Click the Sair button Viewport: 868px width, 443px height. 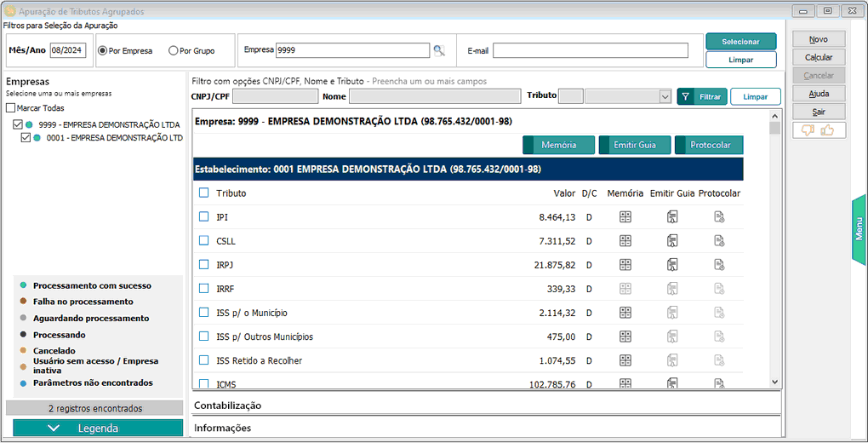pos(819,112)
